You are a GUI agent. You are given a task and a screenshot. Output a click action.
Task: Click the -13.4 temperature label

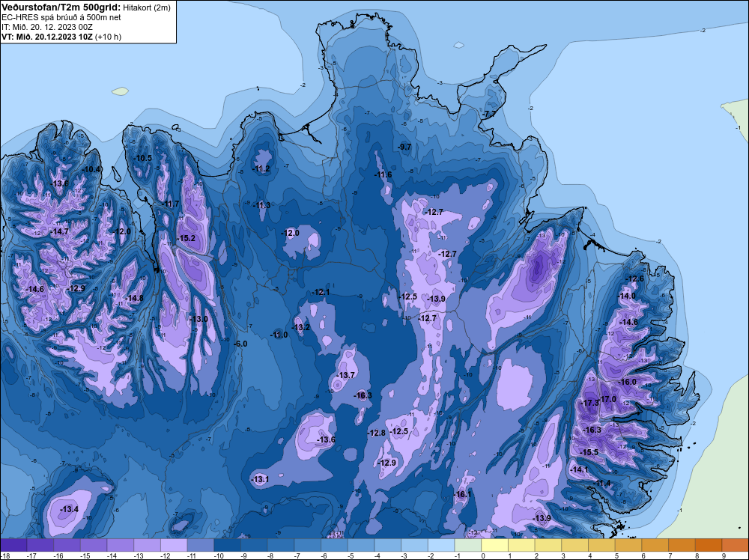[69, 509]
